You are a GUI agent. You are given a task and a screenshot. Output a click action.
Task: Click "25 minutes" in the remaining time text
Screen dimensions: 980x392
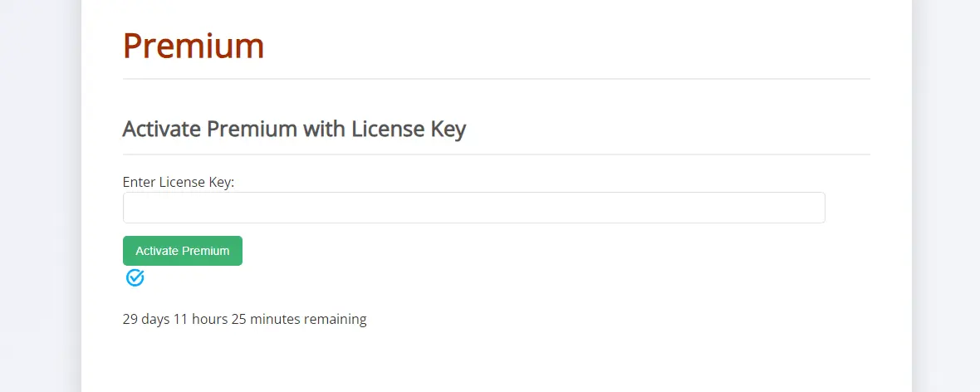tap(266, 319)
